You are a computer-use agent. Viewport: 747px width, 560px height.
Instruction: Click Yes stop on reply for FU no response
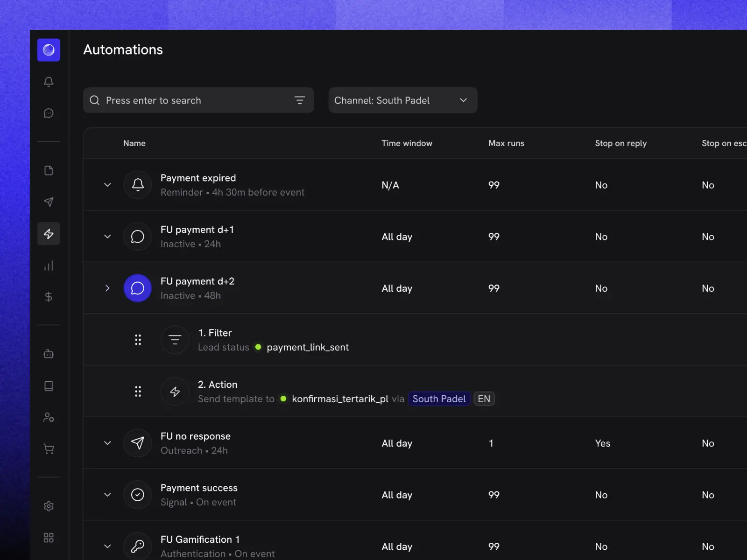pos(603,443)
